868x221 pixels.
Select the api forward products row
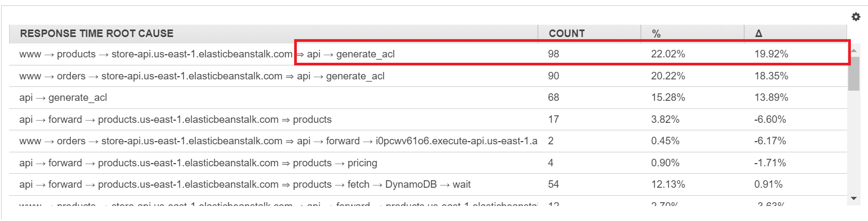(x=175, y=120)
